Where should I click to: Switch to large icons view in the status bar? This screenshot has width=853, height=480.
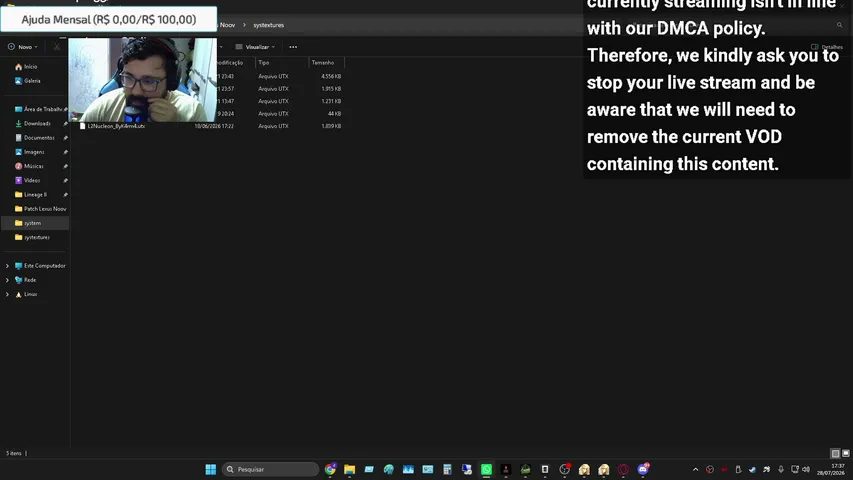(x=845, y=453)
